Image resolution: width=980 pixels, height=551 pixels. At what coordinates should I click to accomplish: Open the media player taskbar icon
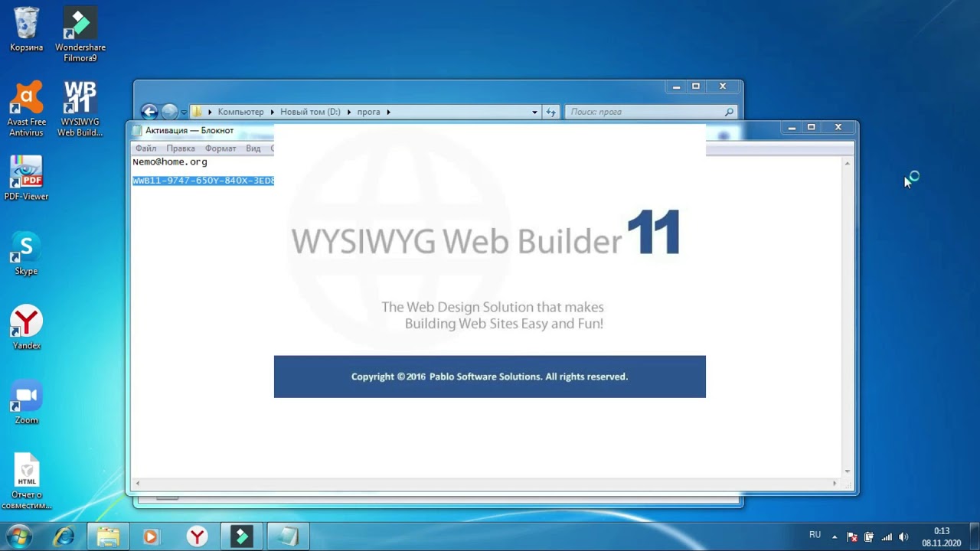click(150, 536)
